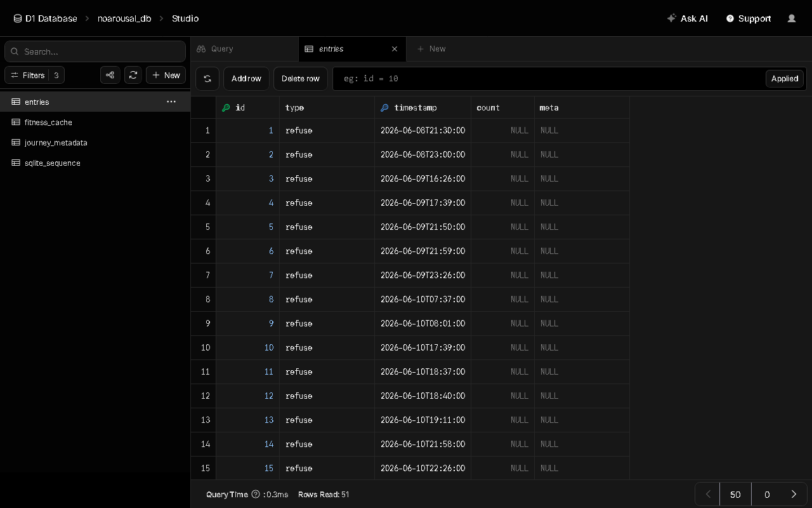Focus the sidebar Search field
812x508 pixels.
(x=95, y=51)
